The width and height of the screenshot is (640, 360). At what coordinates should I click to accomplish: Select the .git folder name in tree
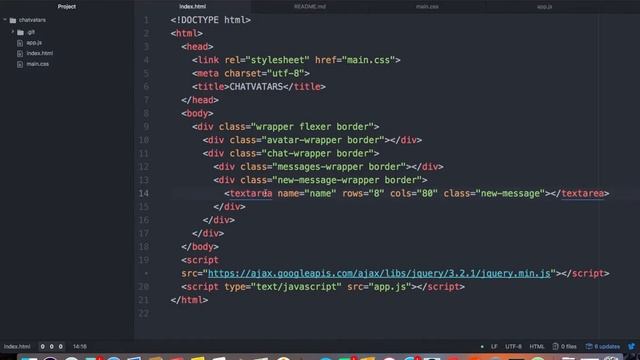31,32
